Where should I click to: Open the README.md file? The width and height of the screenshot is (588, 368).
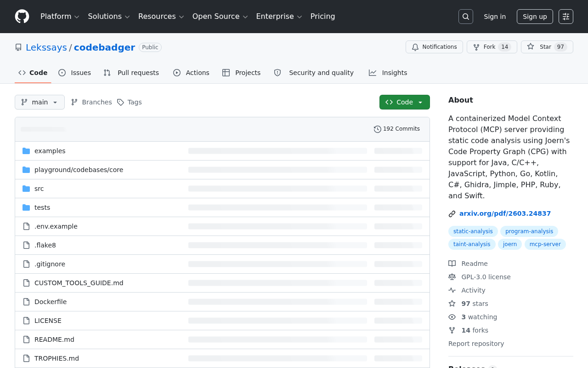[54, 339]
